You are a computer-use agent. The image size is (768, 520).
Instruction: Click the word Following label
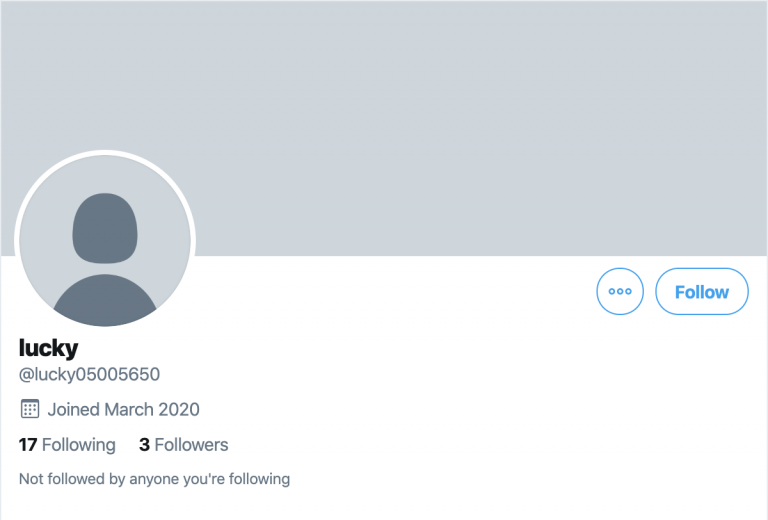79,445
